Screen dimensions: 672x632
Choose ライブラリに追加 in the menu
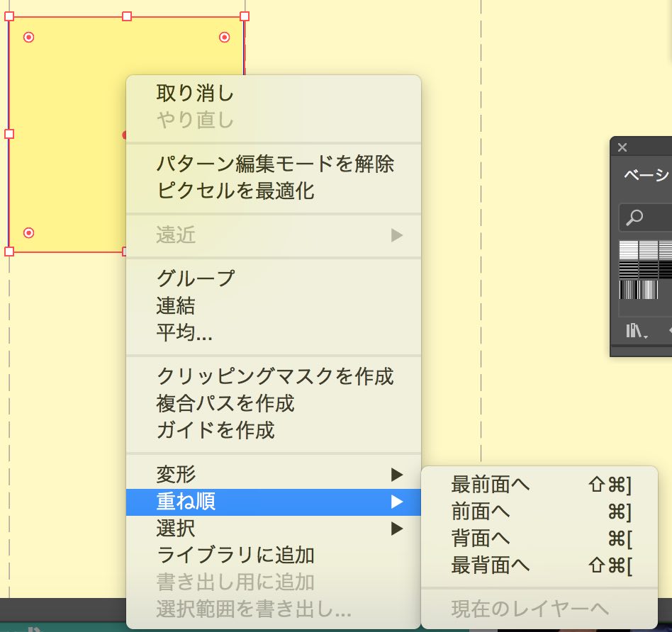pyautogui.click(x=274, y=555)
